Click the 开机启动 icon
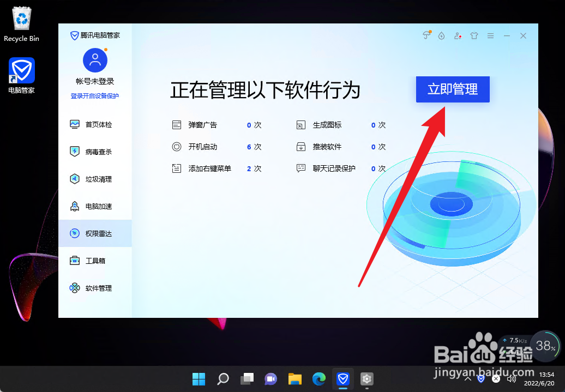 (177, 147)
